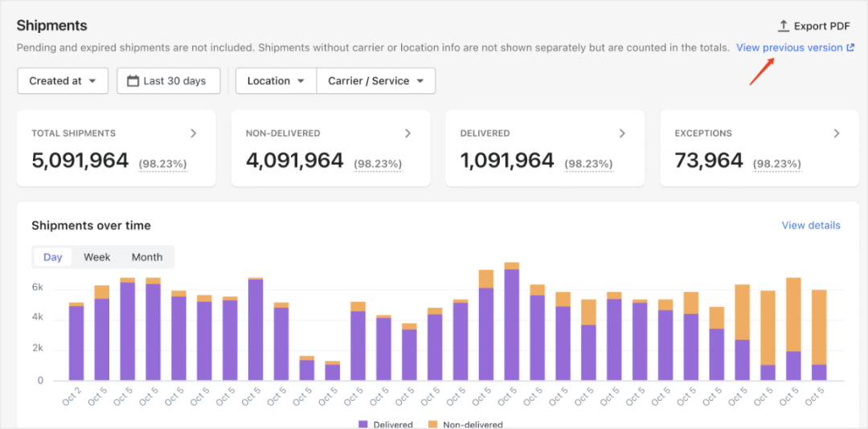Open the Created at dropdown
Viewport: 868px width, 429px height.
click(x=63, y=81)
